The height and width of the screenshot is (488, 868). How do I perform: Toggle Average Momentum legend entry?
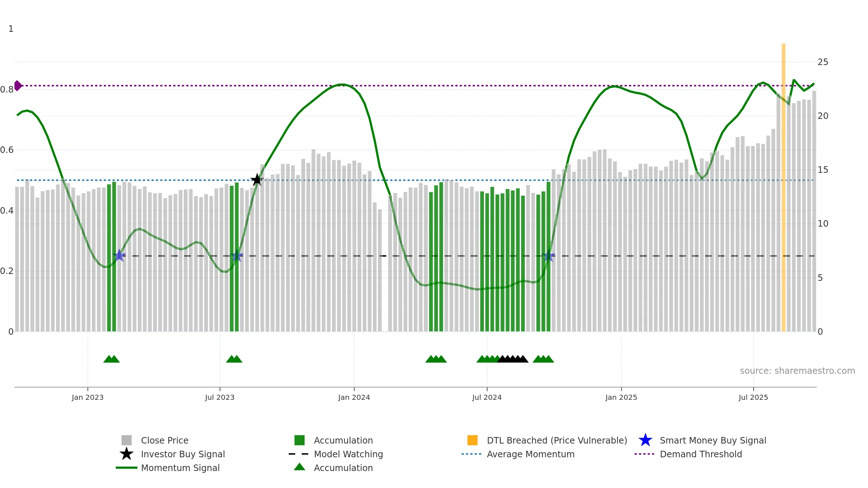coord(518,454)
